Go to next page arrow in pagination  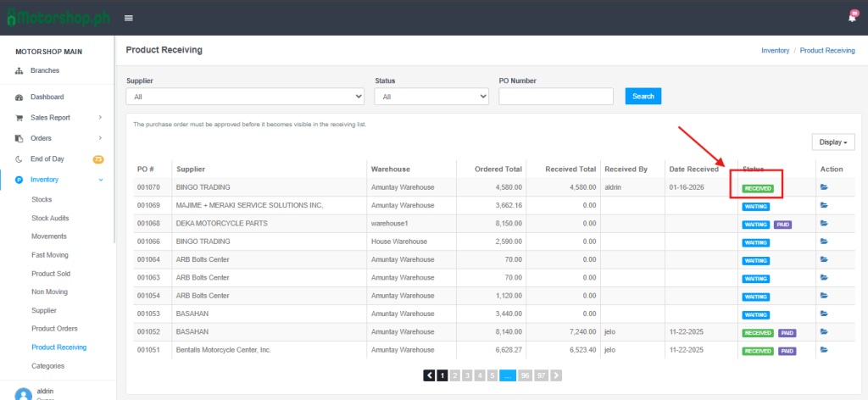click(x=556, y=375)
